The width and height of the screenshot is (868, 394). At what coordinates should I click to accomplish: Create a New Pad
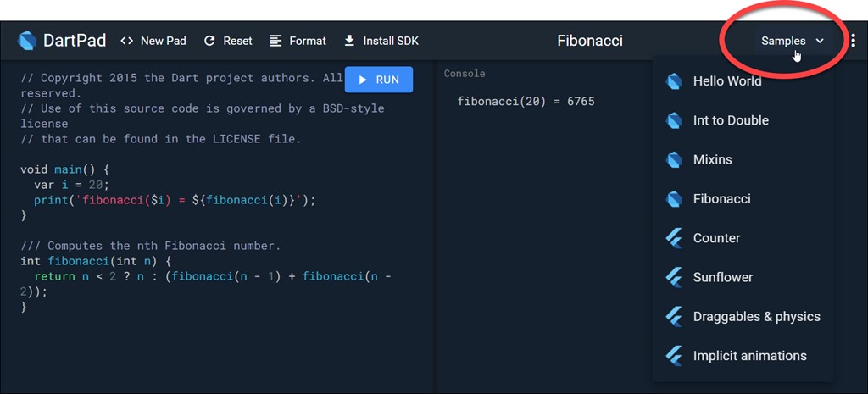pos(153,41)
